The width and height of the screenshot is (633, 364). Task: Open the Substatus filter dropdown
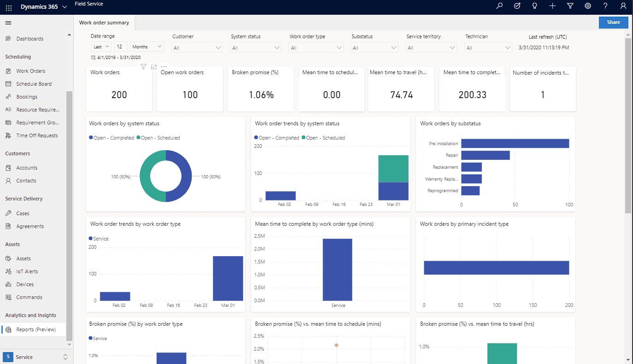pos(375,47)
